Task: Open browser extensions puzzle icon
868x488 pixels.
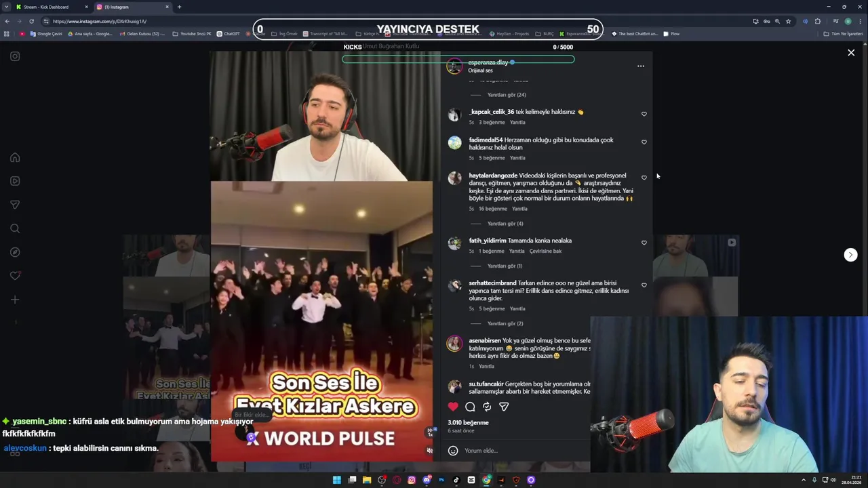Action: (818, 21)
